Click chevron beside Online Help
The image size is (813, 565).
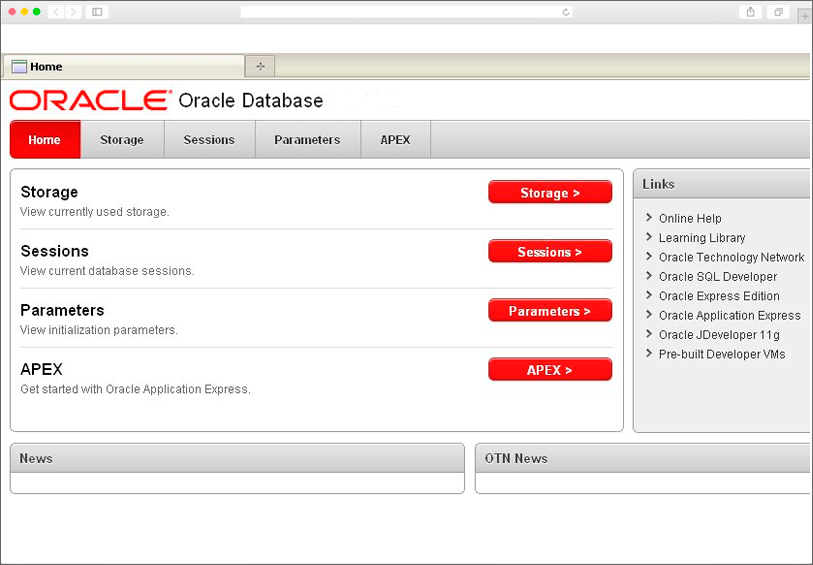tap(649, 218)
